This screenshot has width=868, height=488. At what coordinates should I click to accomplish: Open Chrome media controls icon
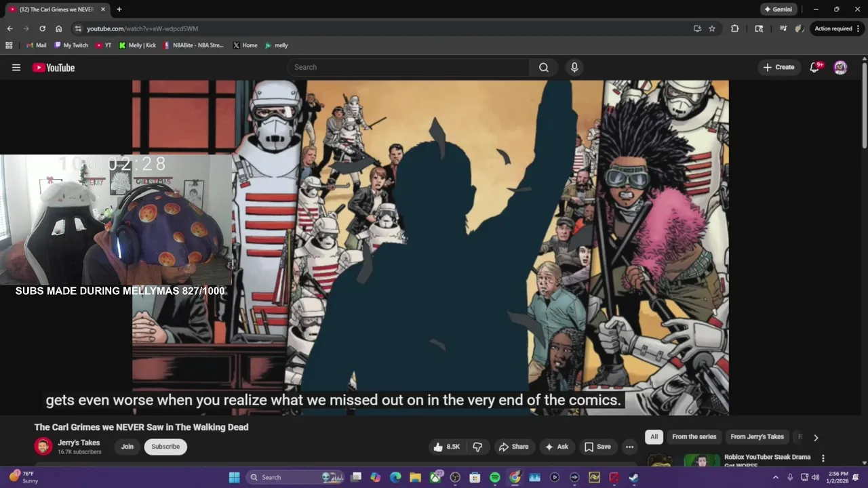783,28
